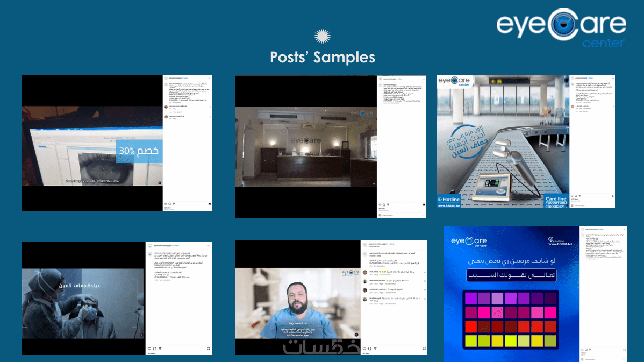Comment icon on conveyor belt device post

pyautogui.click(x=576, y=196)
